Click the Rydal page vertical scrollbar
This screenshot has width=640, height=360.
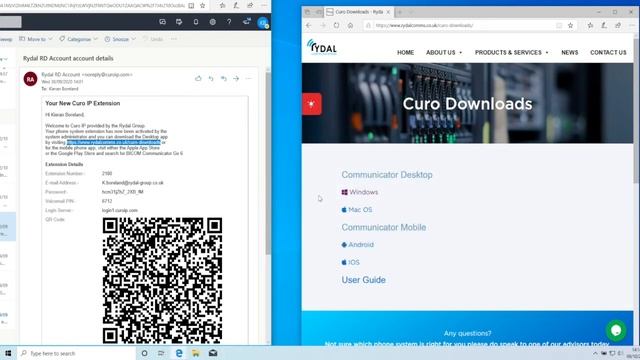(x=637, y=110)
